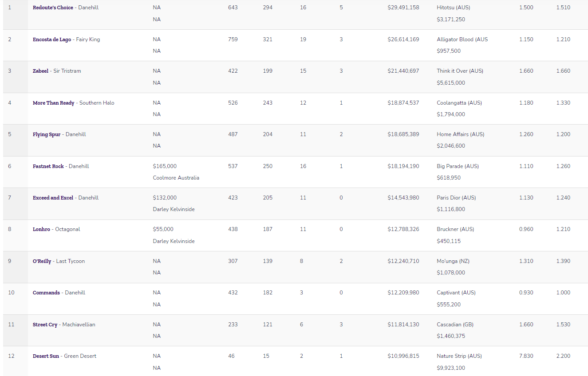588x376 pixels.
Task: Click the Lonhro sire name
Action: pyautogui.click(x=41, y=229)
